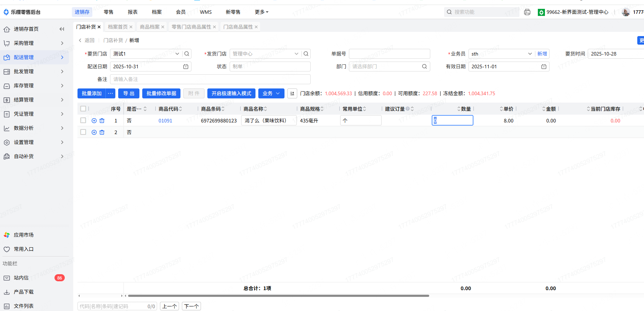Switch to the 商品档案 tab
644x311 pixels.
[x=149, y=27]
